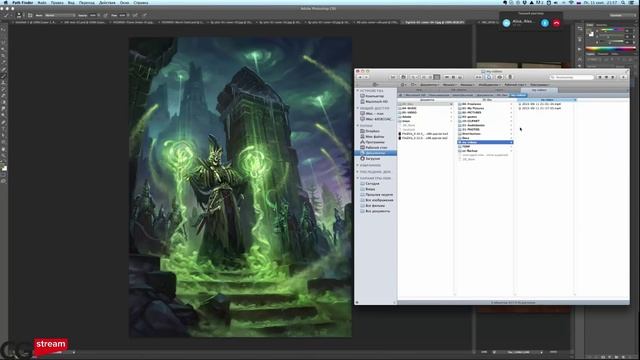
Task: Open the Все фильмы smart folder
Action: [374, 206]
